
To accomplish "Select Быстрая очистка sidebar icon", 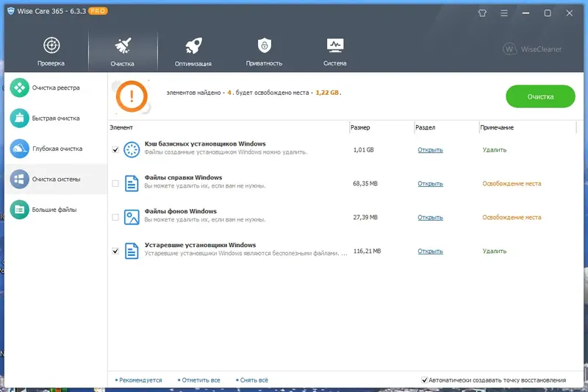I will (20, 118).
